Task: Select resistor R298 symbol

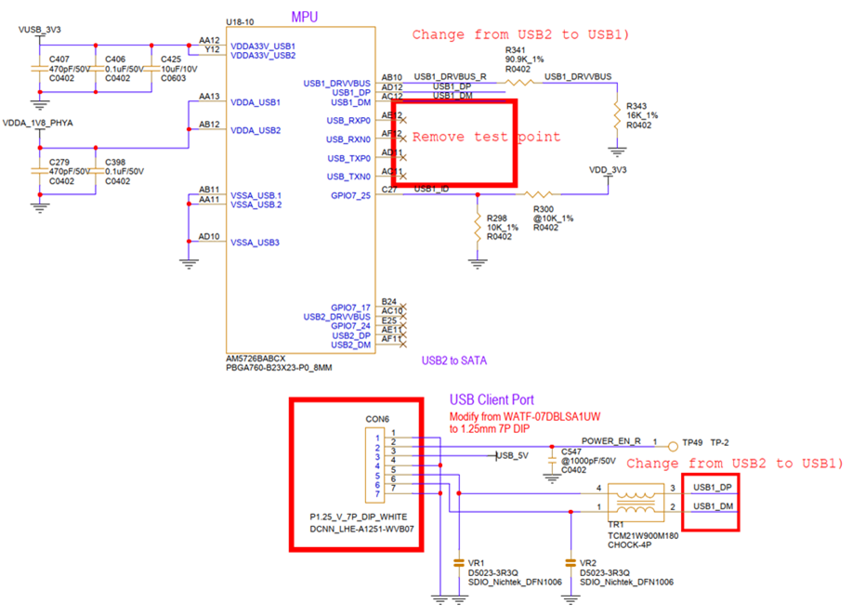Action: (478, 229)
